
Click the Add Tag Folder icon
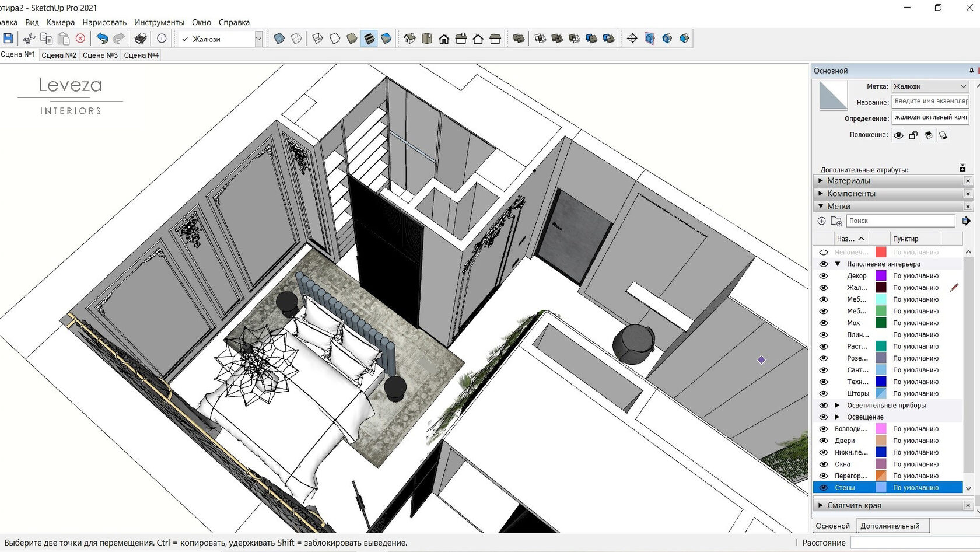(x=836, y=221)
